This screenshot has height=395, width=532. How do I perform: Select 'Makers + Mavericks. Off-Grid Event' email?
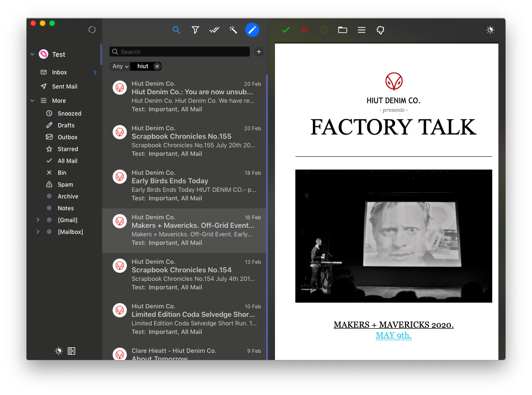[184, 230]
